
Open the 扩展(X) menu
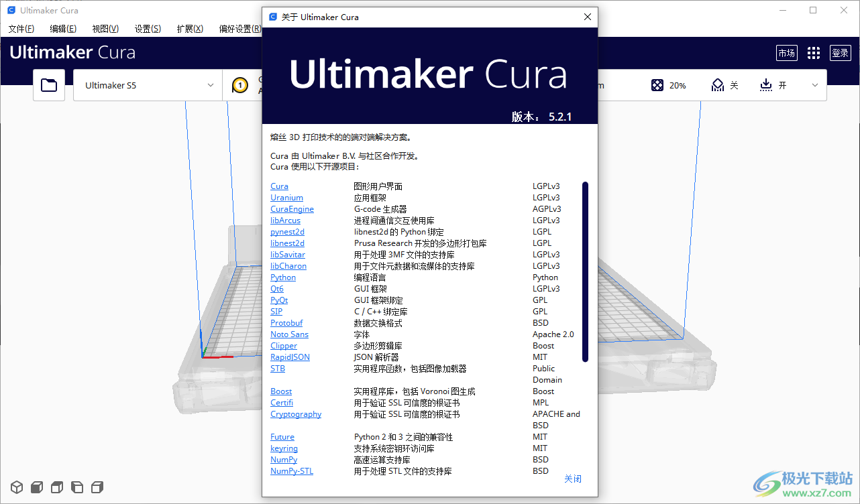(190, 29)
